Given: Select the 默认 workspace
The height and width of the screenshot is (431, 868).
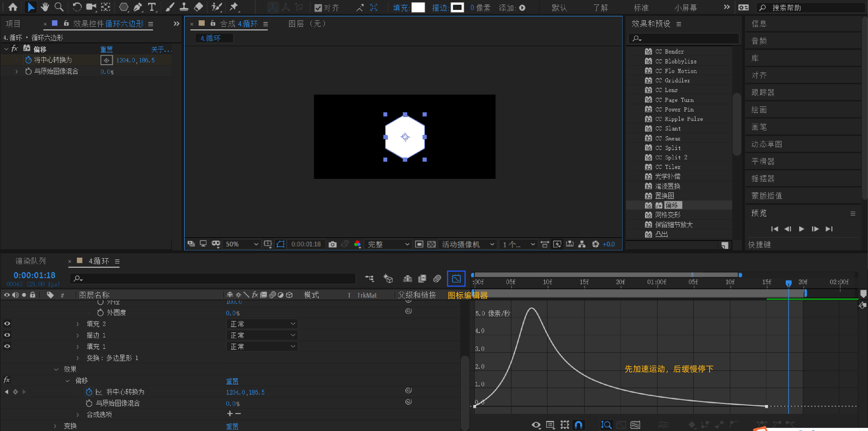Looking at the screenshot, I should click(x=559, y=8).
